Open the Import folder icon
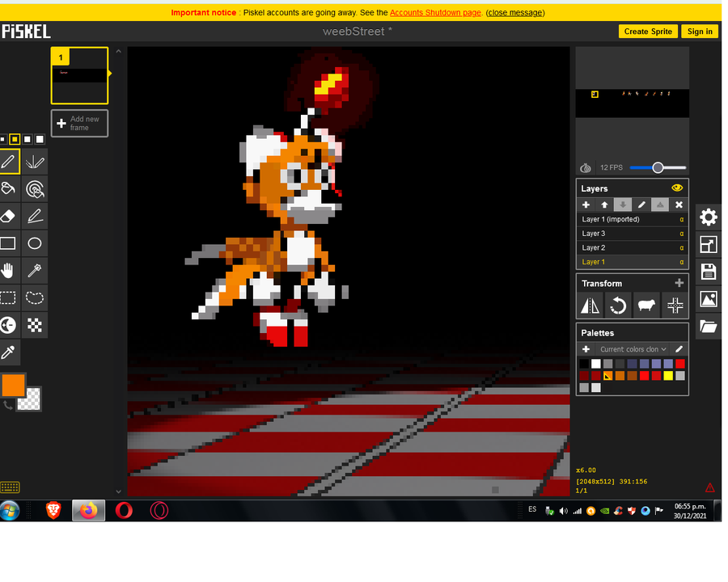 708,327
